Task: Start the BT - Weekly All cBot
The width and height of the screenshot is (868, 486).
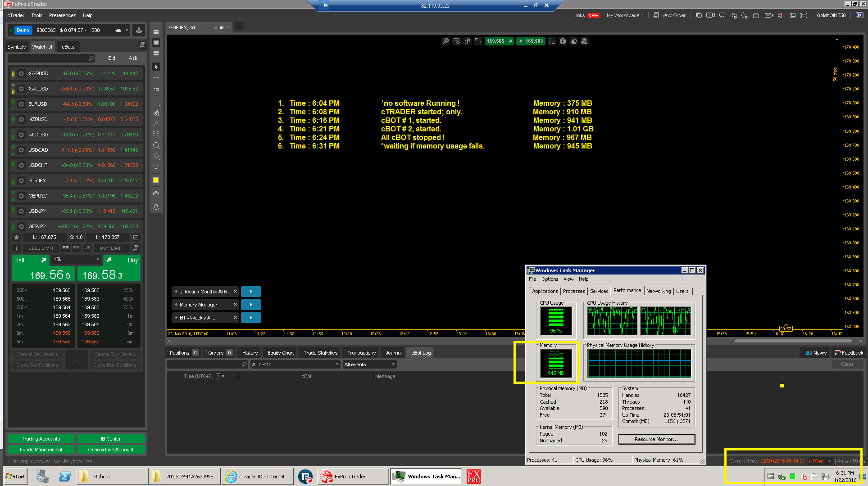Action: (x=251, y=318)
